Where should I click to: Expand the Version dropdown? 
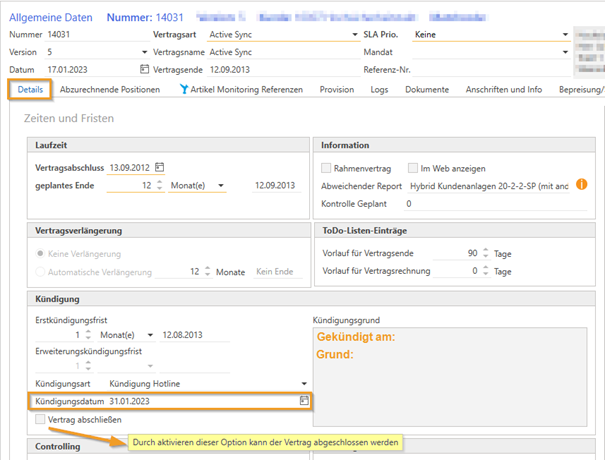pos(145,52)
